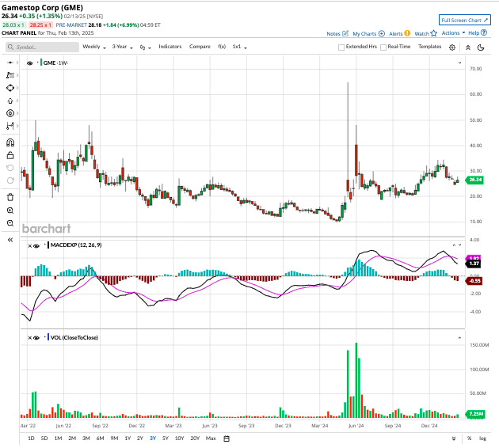The height and width of the screenshot is (448, 499).
Task: Click the green GME series color swatch
Action: click(41, 63)
